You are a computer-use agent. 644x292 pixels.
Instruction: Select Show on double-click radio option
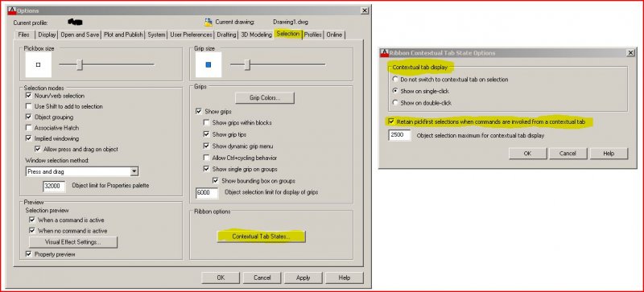pos(395,103)
